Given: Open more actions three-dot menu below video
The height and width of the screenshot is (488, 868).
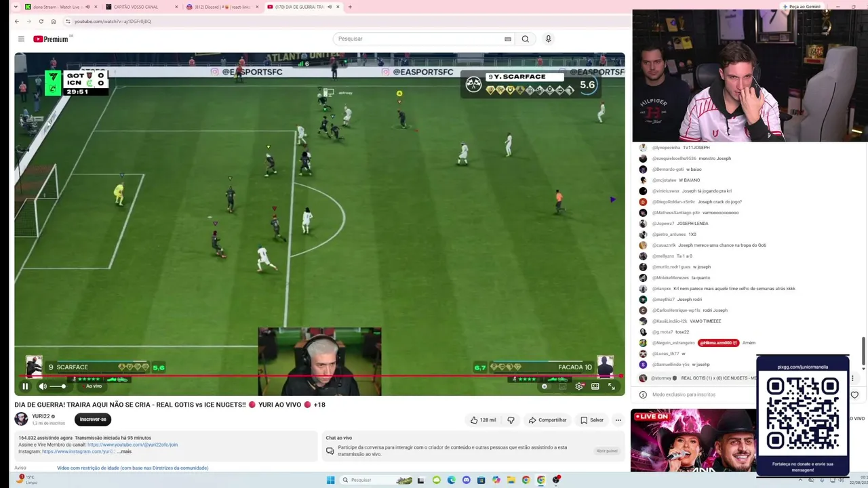Looking at the screenshot, I should [x=618, y=420].
